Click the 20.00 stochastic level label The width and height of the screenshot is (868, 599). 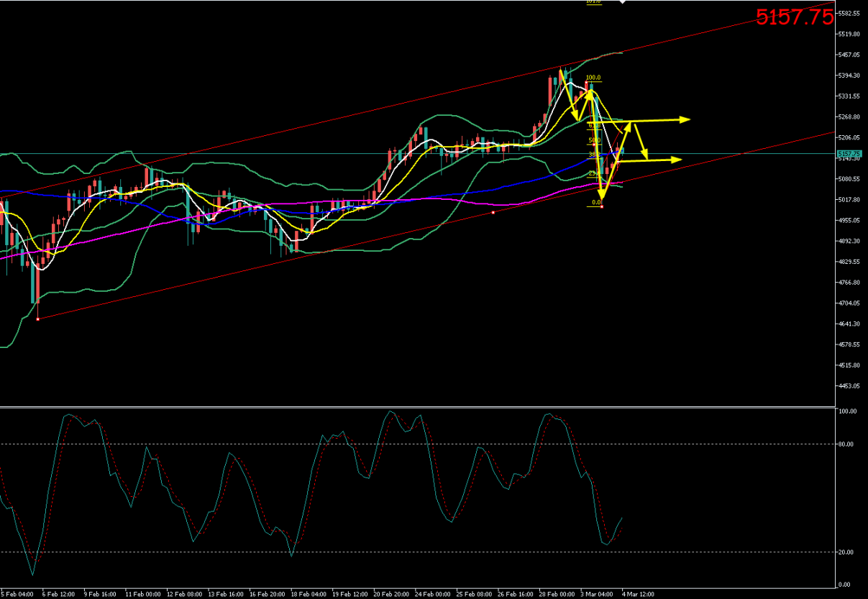(x=846, y=552)
